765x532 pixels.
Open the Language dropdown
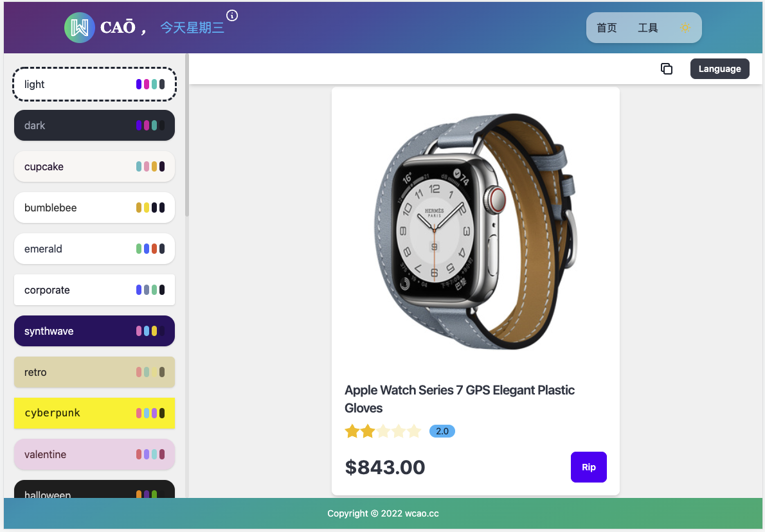coord(719,69)
